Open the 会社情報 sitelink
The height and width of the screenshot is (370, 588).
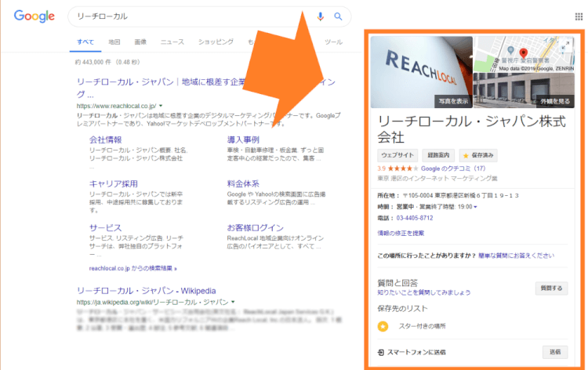click(105, 140)
